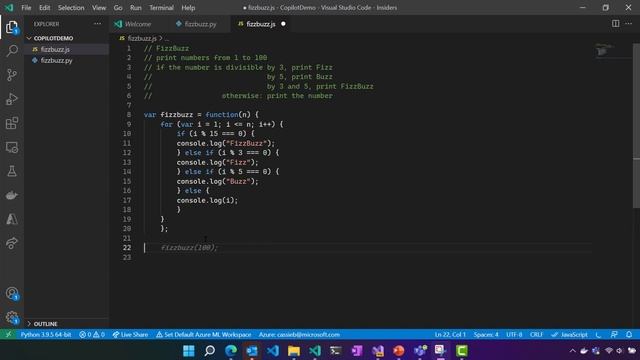The width and height of the screenshot is (640, 360).
Task: Open editor More Actions ellipsis menu
Action: [629, 24]
